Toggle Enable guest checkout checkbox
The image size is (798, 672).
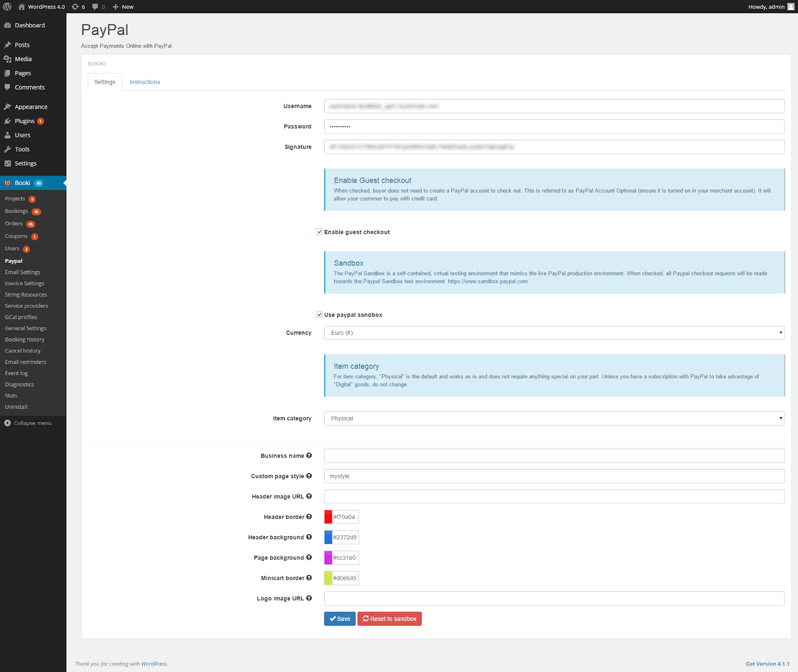pos(319,232)
